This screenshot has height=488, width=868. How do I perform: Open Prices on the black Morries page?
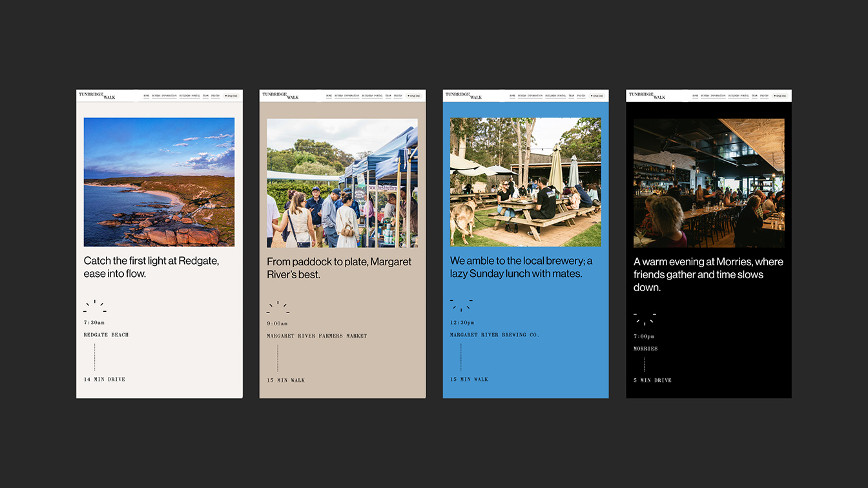coord(765,96)
